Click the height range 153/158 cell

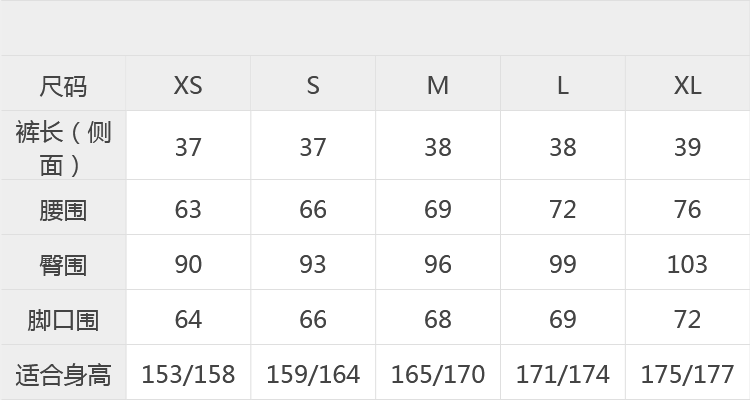[188, 372]
